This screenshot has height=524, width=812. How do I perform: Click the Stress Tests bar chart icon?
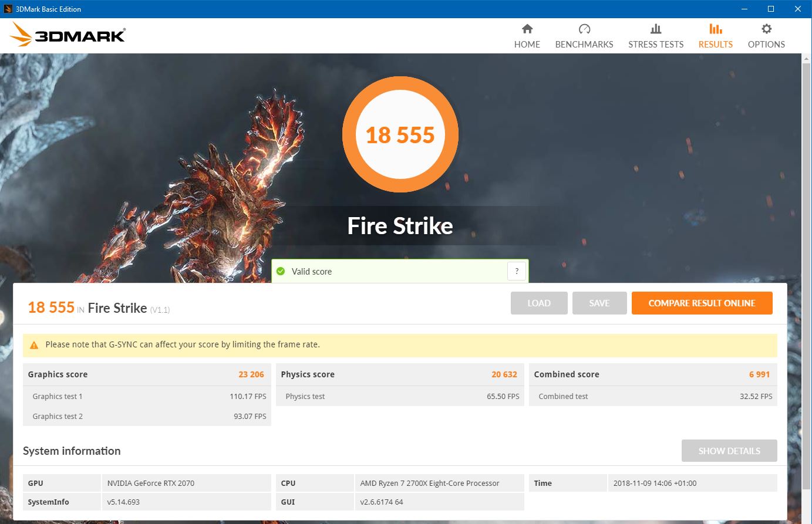(x=656, y=29)
